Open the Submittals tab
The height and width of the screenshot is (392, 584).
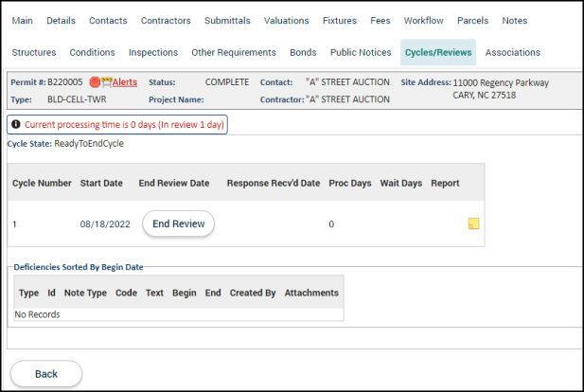(x=227, y=21)
